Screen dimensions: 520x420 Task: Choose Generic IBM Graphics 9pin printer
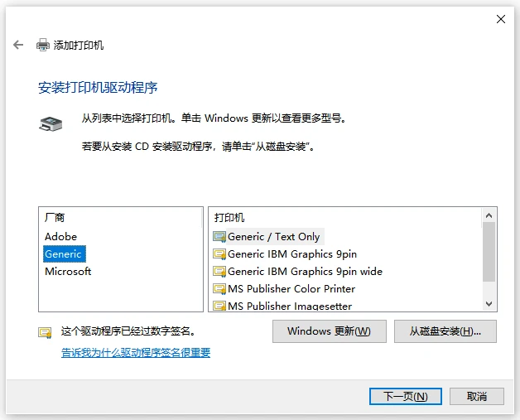(292, 254)
